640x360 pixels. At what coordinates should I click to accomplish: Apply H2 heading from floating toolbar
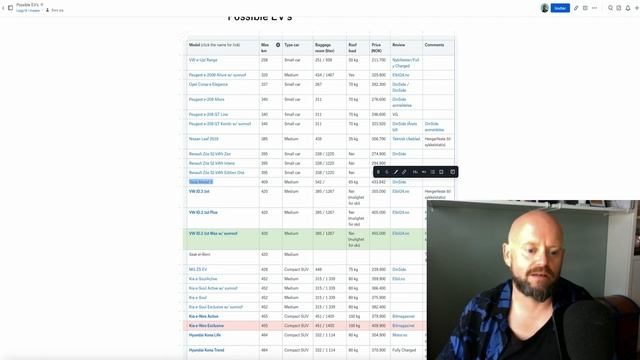point(424,172)
